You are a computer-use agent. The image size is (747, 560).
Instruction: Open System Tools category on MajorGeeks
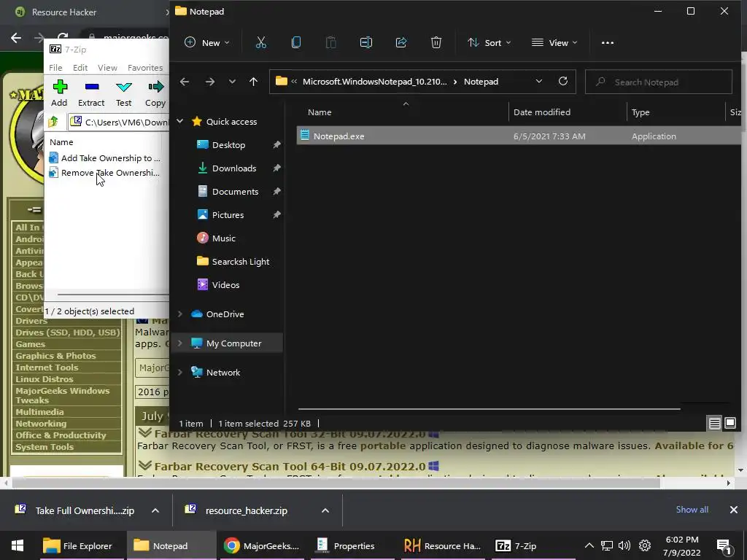pyautogui.click(x=44, y=447)
